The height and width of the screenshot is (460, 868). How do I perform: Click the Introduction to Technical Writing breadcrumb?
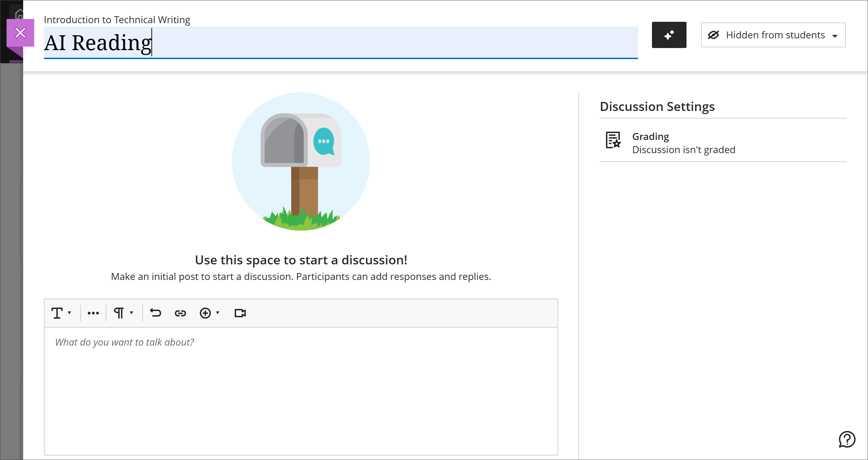pos(117,20)
